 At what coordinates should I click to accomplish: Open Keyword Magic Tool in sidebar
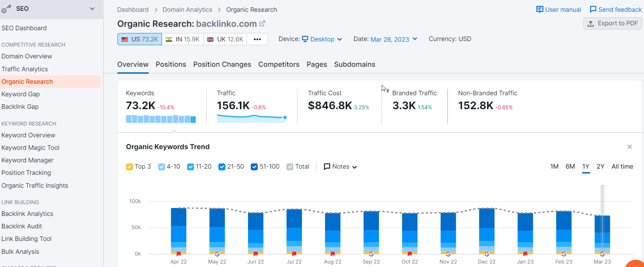[31, 148]
